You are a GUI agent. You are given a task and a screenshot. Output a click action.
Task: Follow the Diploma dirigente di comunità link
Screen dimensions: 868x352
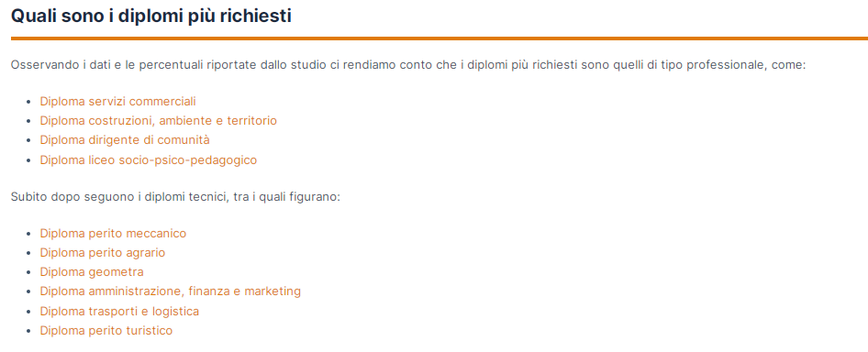coord(125,140)
